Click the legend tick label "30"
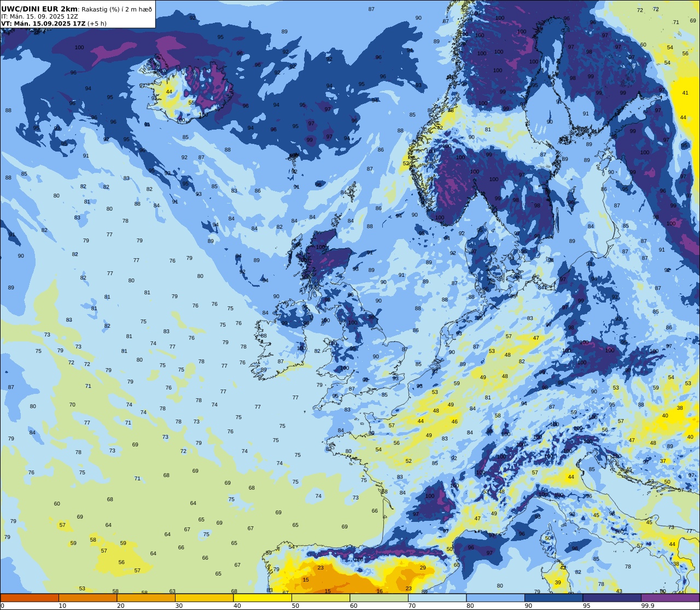Viewport: 700px width, 610px height. (179, 606)
